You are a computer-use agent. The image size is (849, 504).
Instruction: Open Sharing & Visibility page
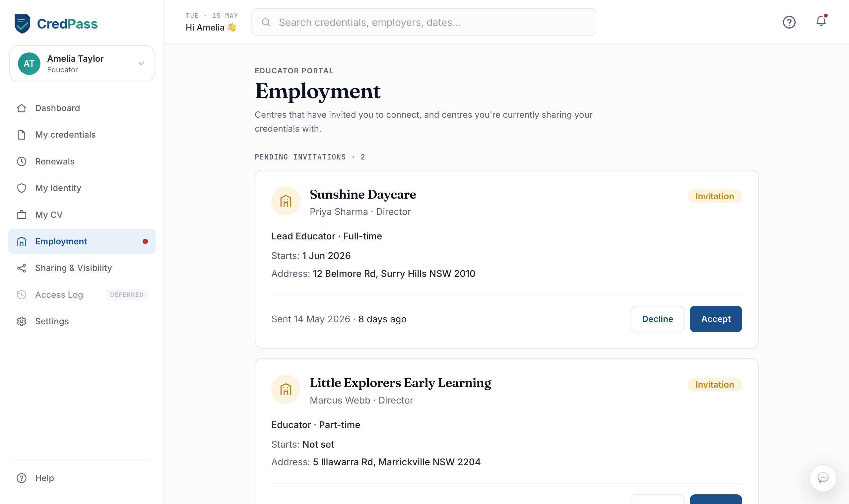point(82,268)
